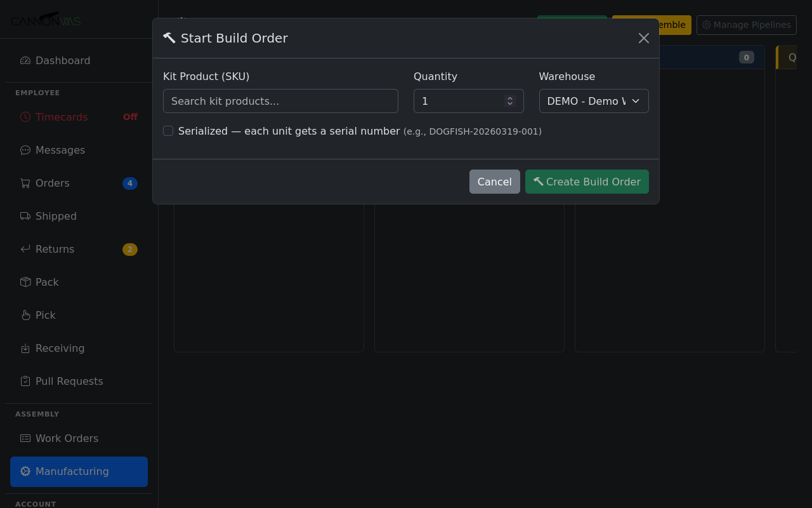812x508 pixels.
Task: Click the Manage Pipelines button
Action: pyautogui.click(x=746, y=25)
